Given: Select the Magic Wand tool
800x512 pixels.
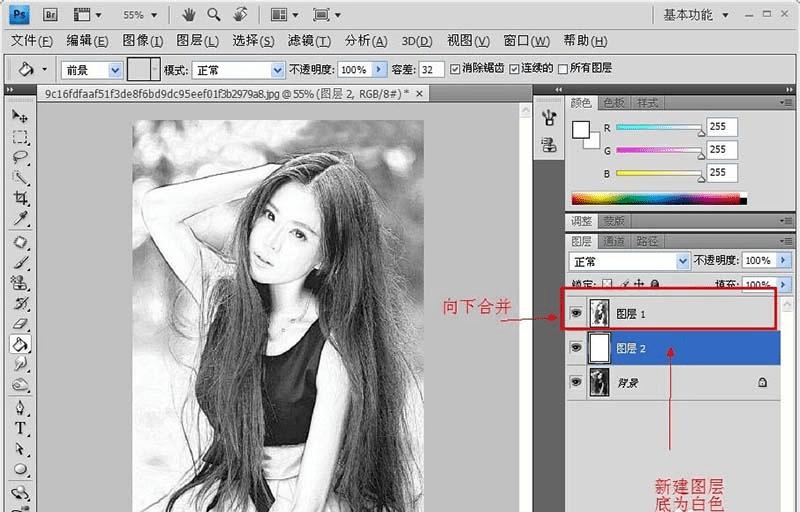Looking at the screenshot, I should coord(20,177).
